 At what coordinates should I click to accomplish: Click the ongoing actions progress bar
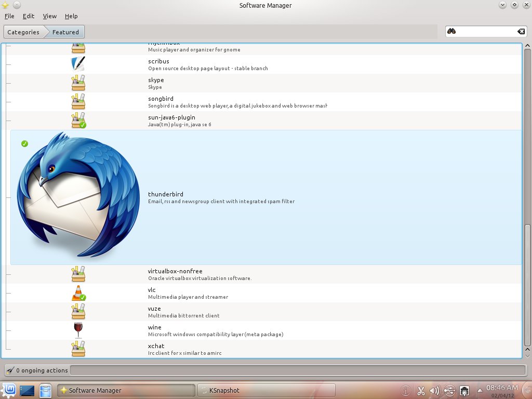[x=298, y=370]
